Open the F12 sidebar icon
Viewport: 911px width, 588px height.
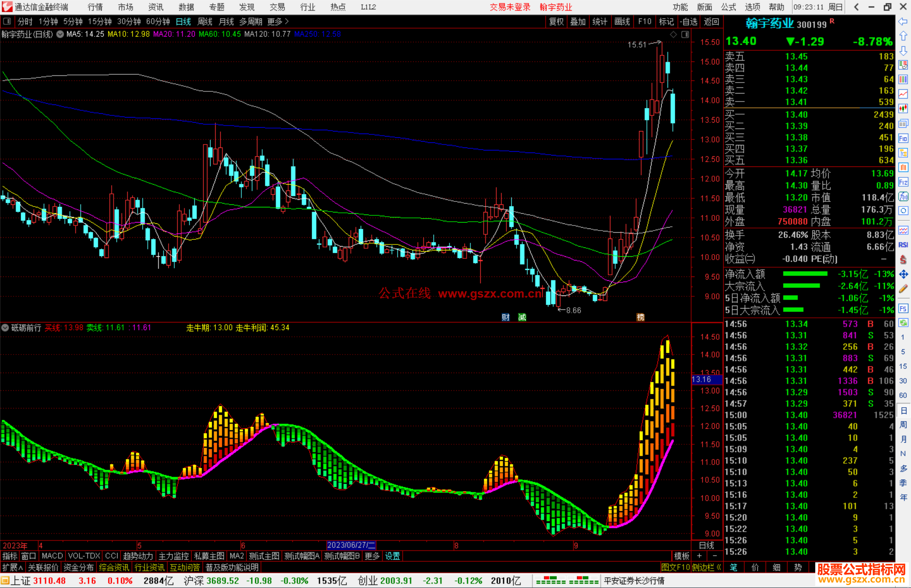coord(903,182)
